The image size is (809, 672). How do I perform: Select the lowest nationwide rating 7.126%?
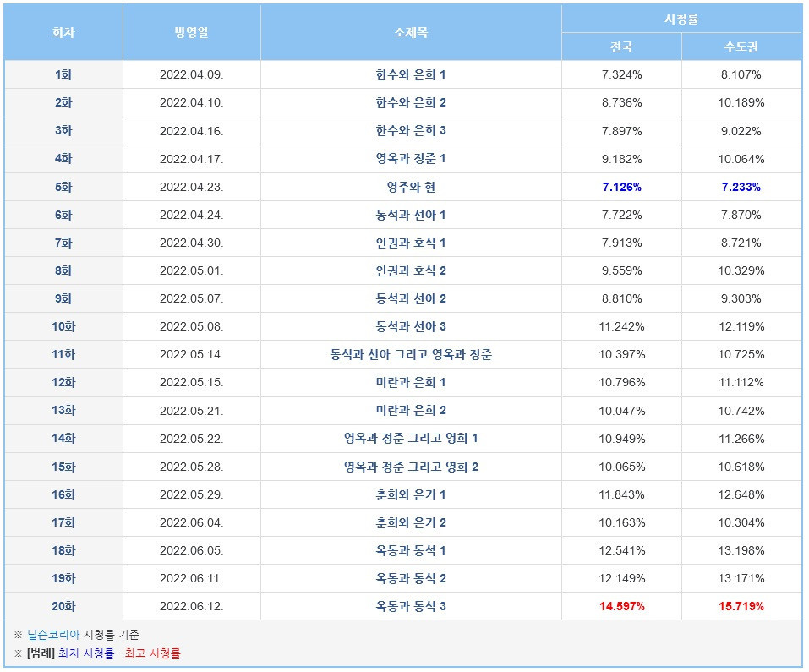(621, 187)
